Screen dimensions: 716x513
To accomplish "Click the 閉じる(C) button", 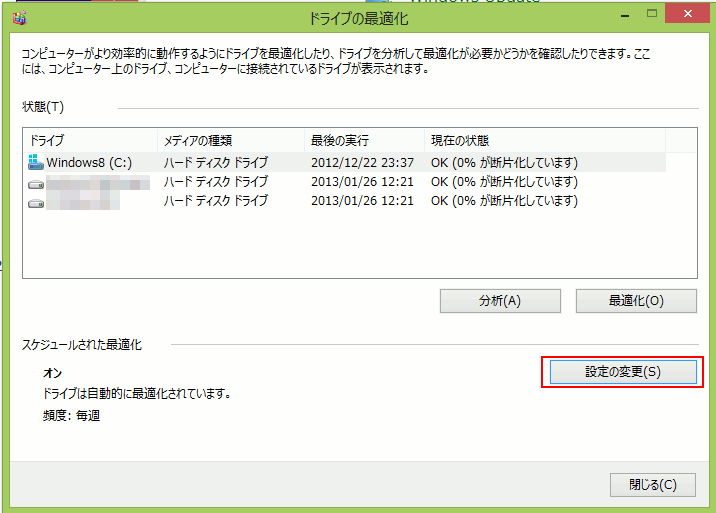I will (653, 484).
